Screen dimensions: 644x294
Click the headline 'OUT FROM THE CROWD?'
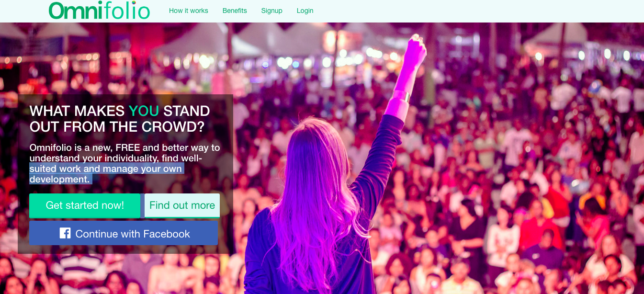117,127
